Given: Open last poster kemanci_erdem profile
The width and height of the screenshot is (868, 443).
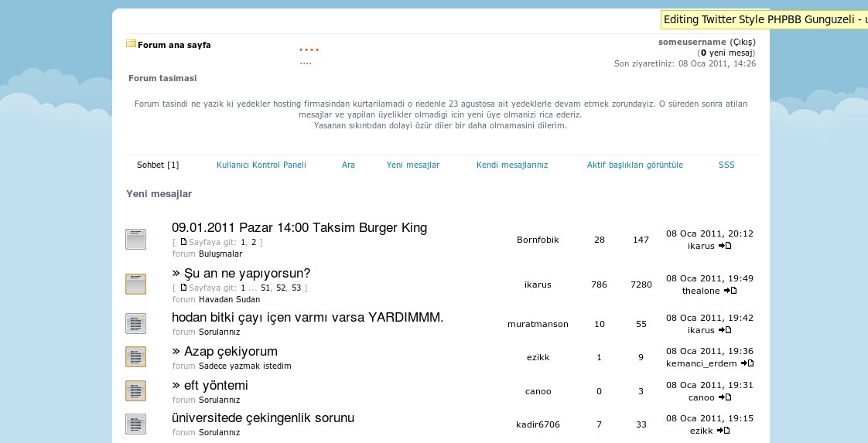Looking at the screenshot, I should click(702, 363).
